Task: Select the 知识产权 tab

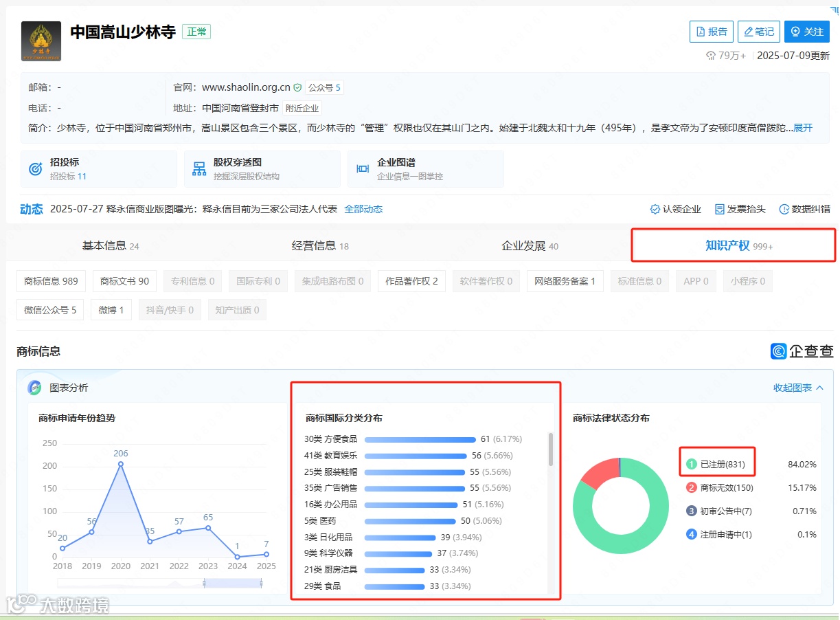Action: click(739, 245)
